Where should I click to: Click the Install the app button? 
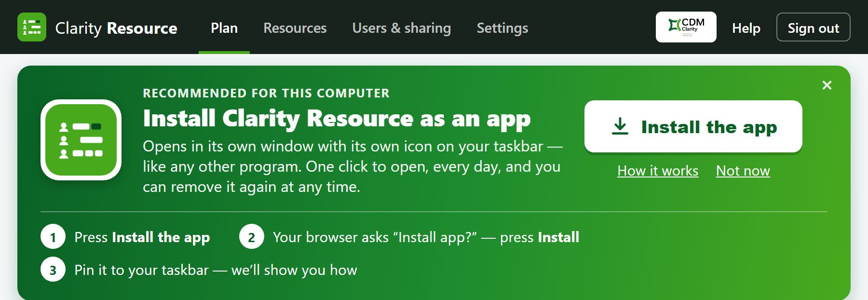[693, 126]
